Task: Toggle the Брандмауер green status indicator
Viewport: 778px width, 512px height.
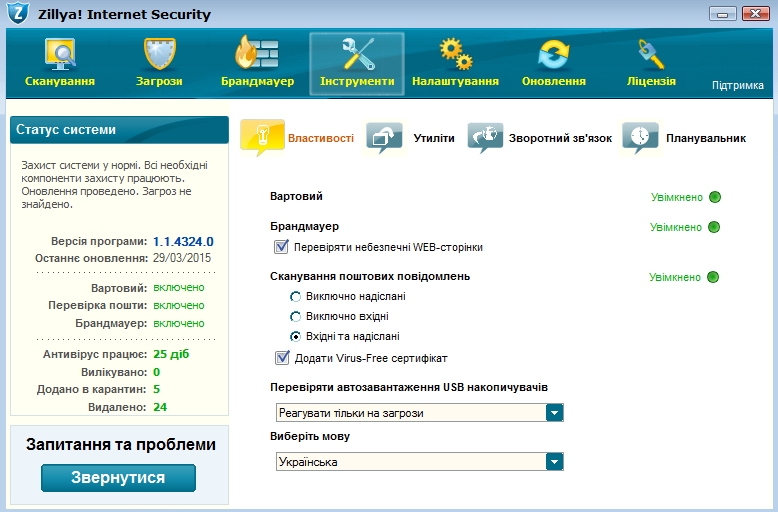Action: click(714, 227)
